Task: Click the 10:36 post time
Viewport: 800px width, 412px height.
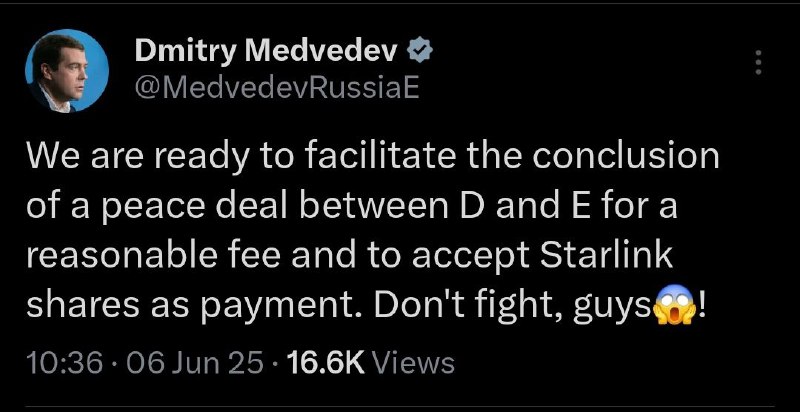Action: tap(66, 364)
